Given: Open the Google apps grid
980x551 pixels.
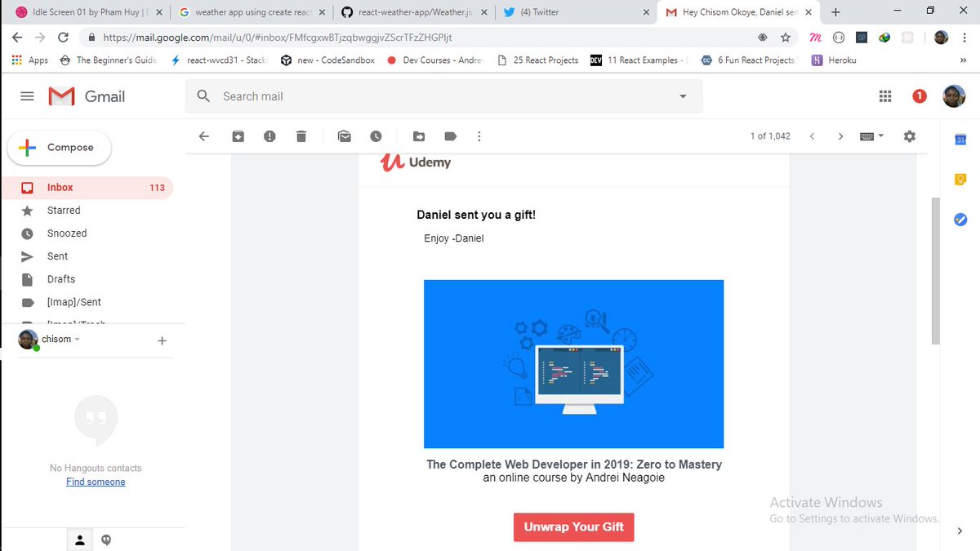Looking at the screenshot, I should click(x=885, y=96).
